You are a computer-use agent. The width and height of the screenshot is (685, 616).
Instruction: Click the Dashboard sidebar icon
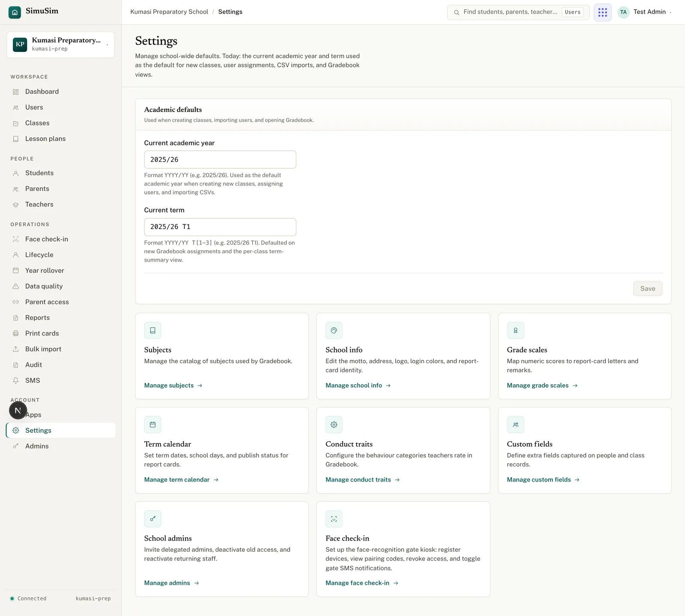click(x=16, y=92)
